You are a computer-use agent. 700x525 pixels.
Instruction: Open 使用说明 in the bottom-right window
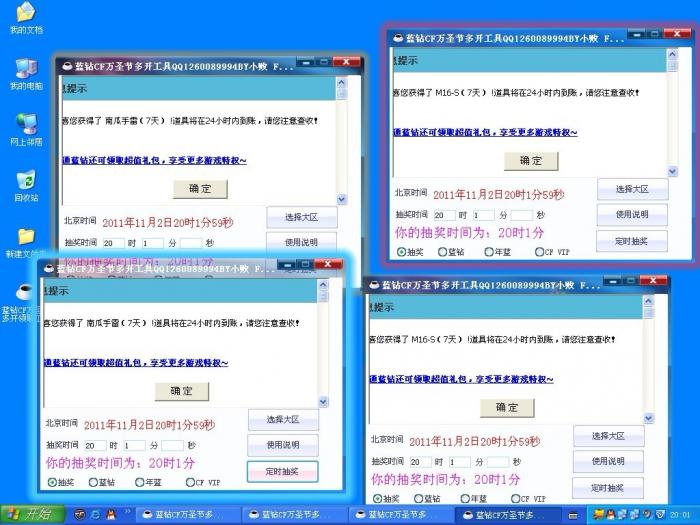[x=608, y=462]
